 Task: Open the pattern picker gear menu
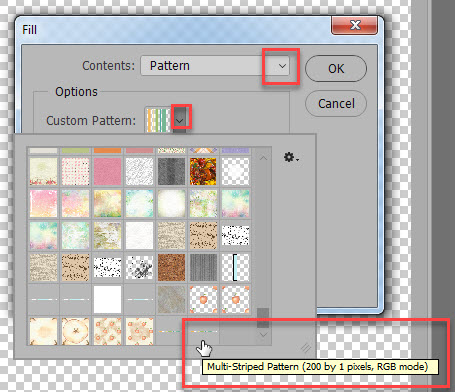[291, 157]
